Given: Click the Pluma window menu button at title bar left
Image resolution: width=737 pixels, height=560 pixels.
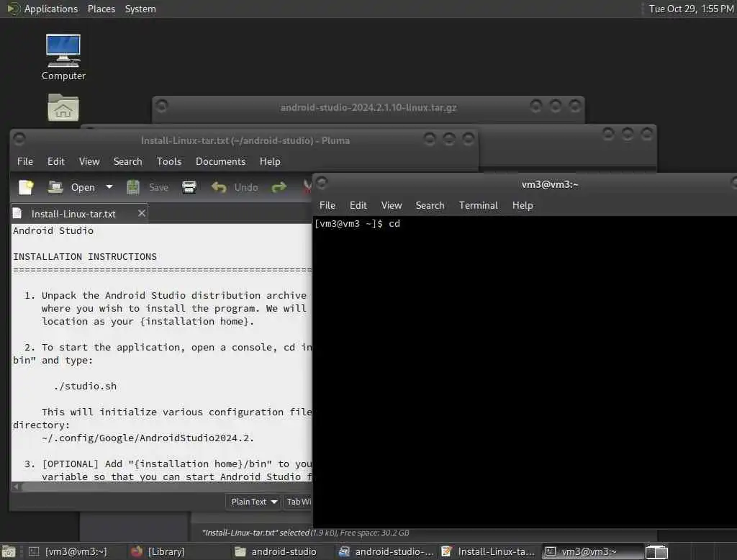Looking at the screenshot, I should (19, 139).
